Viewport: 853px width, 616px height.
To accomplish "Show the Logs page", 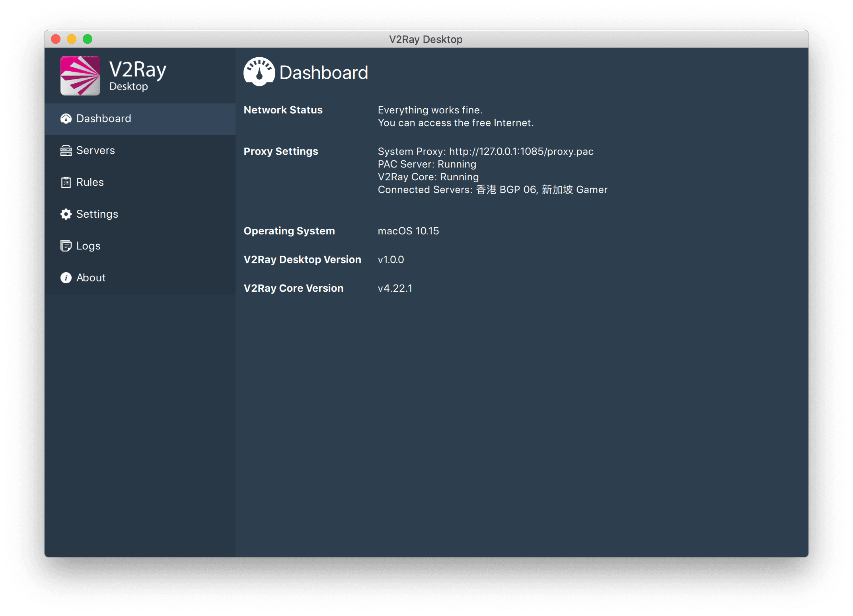I will click(140, 246).
